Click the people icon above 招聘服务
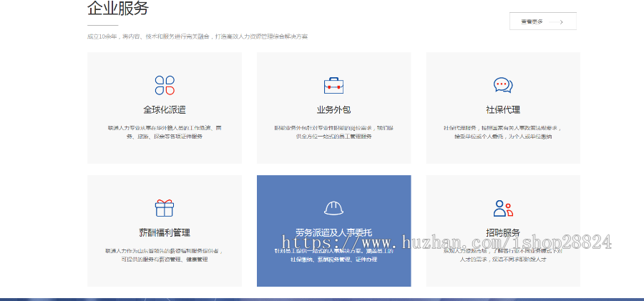 click(x=503, y=208)
